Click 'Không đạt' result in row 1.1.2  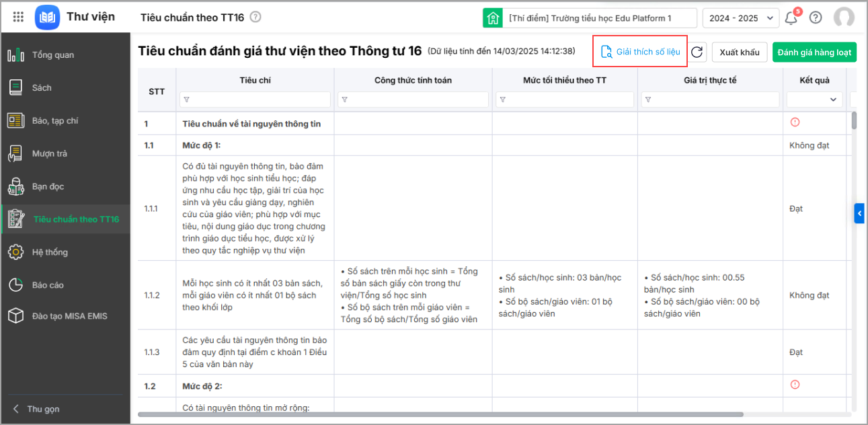[810, 295]
